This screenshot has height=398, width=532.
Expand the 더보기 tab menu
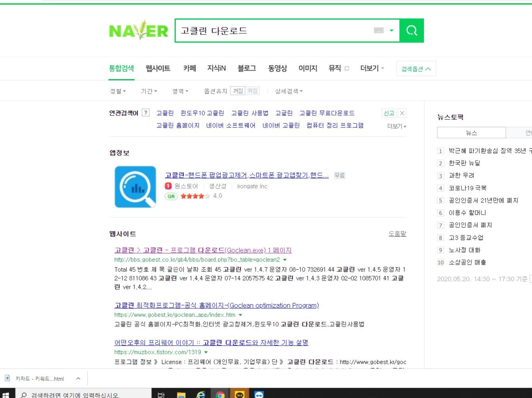tap(372, 68)
